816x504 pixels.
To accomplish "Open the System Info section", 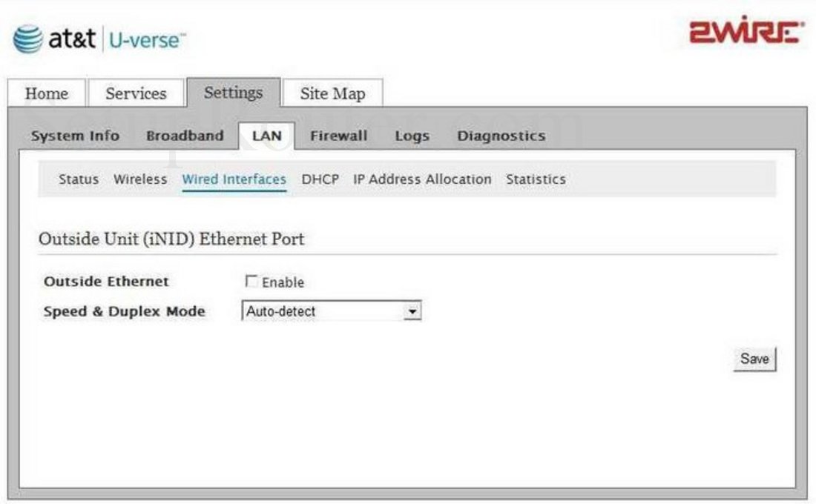I will click(x=76, y=135).
